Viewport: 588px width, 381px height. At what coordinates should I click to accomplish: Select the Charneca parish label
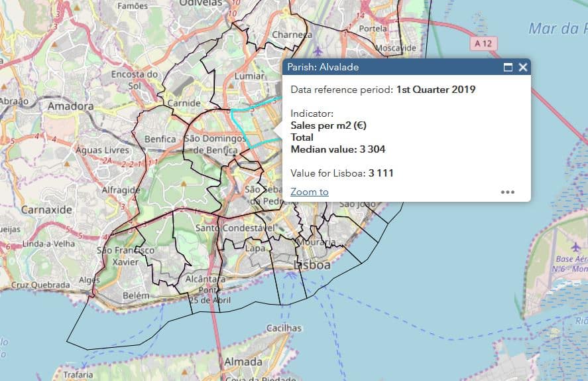click(x=292, y=35)
